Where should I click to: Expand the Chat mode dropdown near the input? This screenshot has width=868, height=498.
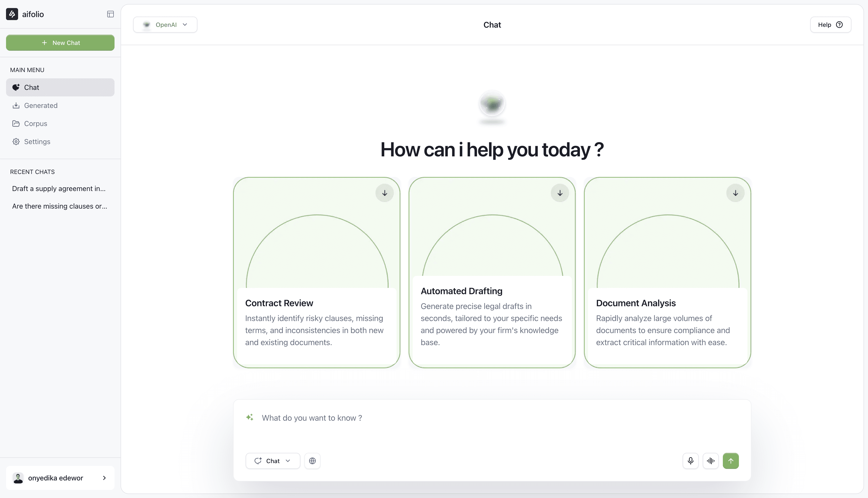click(x=273, y=461)
